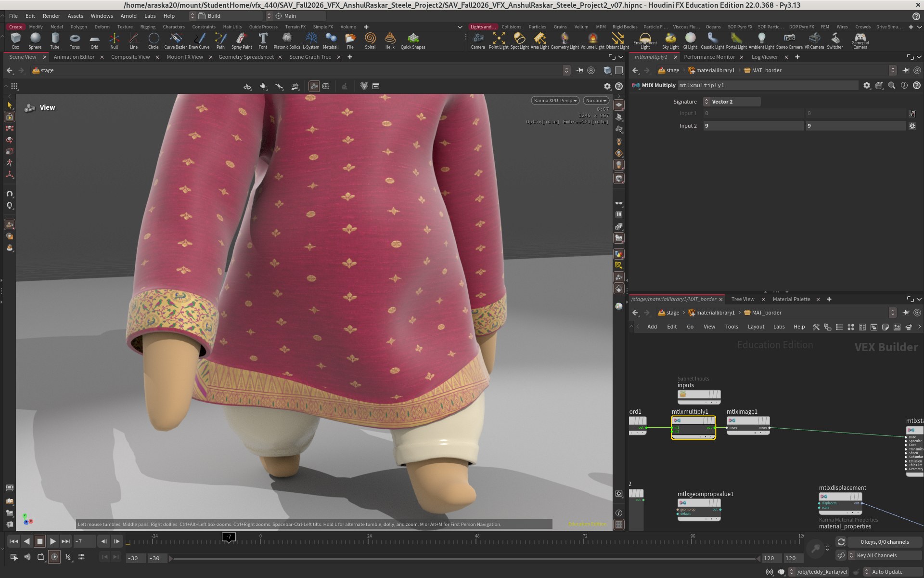The width and height of the screenshot is (924, 578).
Task: Add a Sky Light
Action: coord(670,40)
